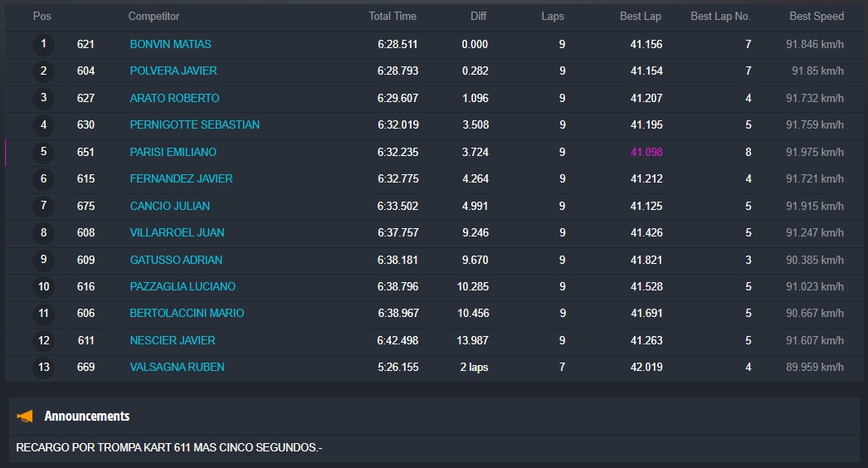Click position 1 circle badge
Viewport: 868px width, 468px height.
click(x=44, y=44)
